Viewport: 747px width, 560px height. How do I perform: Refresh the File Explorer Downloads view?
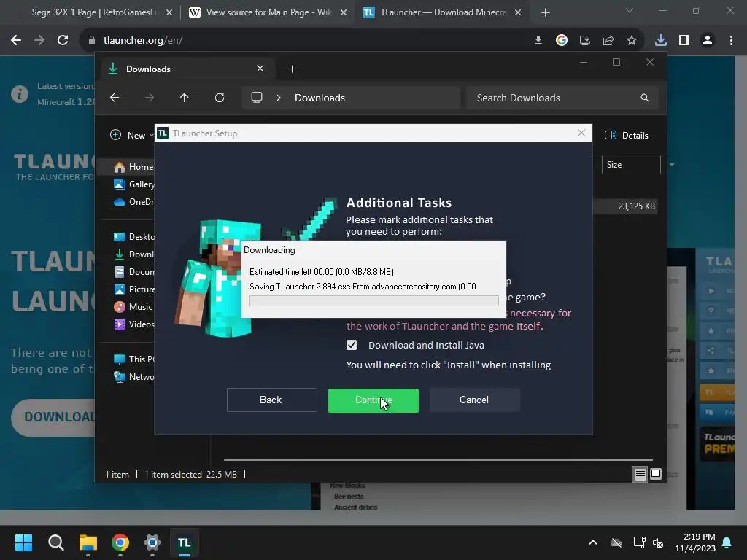pos(219,98)
